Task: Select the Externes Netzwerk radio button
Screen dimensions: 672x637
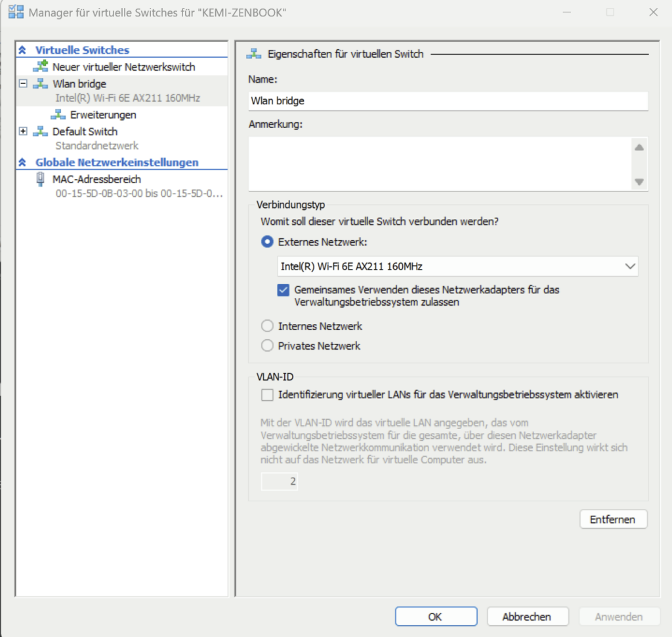Action: coord(268,241)
